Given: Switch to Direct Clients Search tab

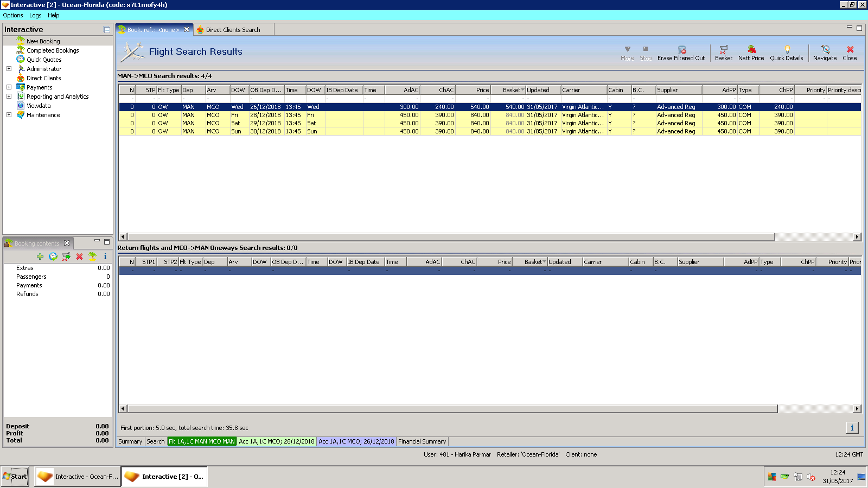Looking at the screenshot, I should pyautogui.click(x=233, y=30).
